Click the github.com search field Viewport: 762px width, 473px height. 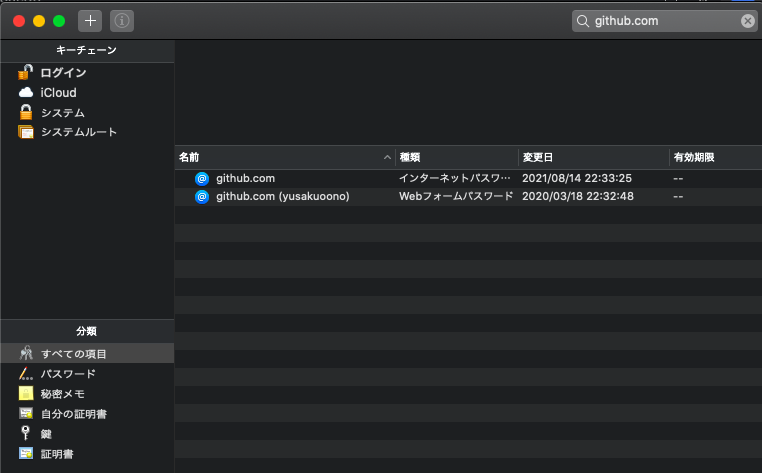coord(664,21)
